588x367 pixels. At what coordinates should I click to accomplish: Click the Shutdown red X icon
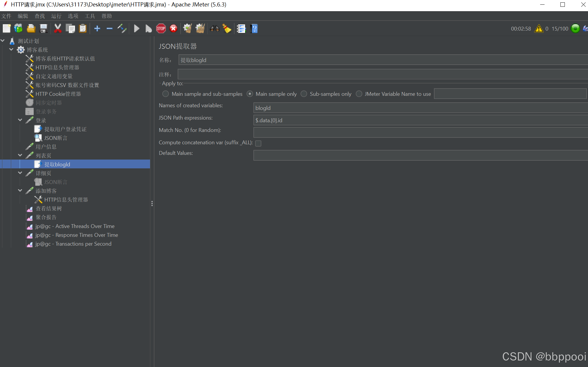(173, 29)
